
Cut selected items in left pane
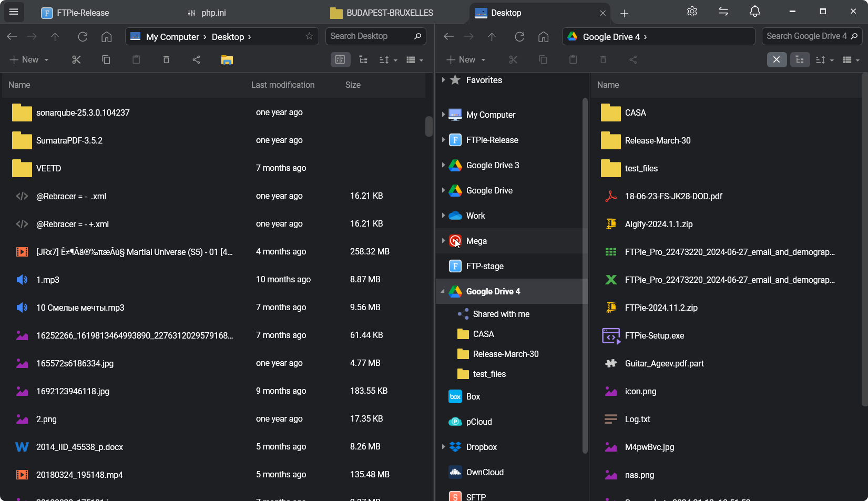coord(76,60)
